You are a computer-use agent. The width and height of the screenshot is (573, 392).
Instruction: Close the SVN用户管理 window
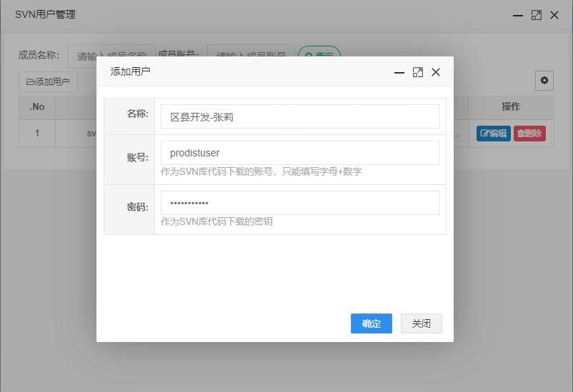pyautogui.click(x=554, y=15)
